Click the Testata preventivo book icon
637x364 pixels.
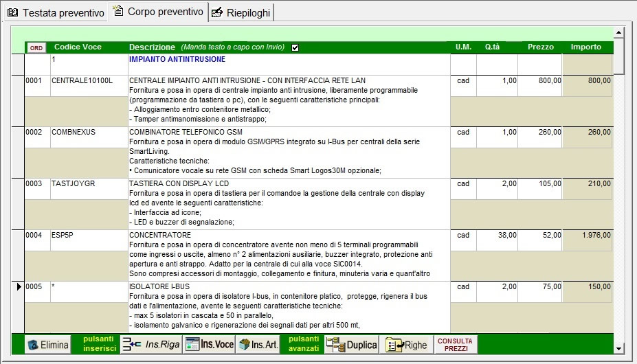pos(13,12)
